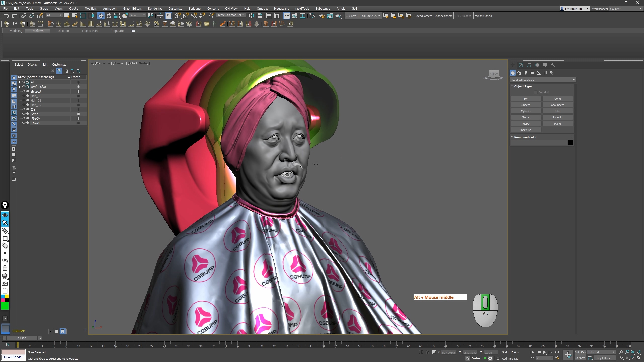644x362 pixels.
Task: Expand the Body_Chair tree item
Action: [x=20, y=87]
